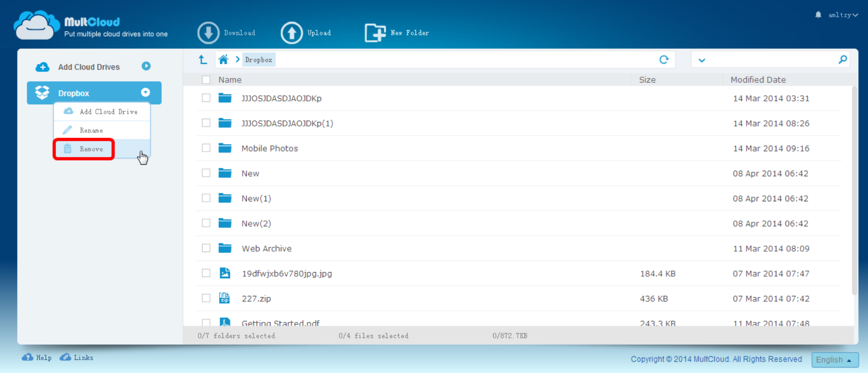The width and height of the screenshot is (868, 373).
Task: Open the Mobile Photos folder name
Action: coord(270,148)
